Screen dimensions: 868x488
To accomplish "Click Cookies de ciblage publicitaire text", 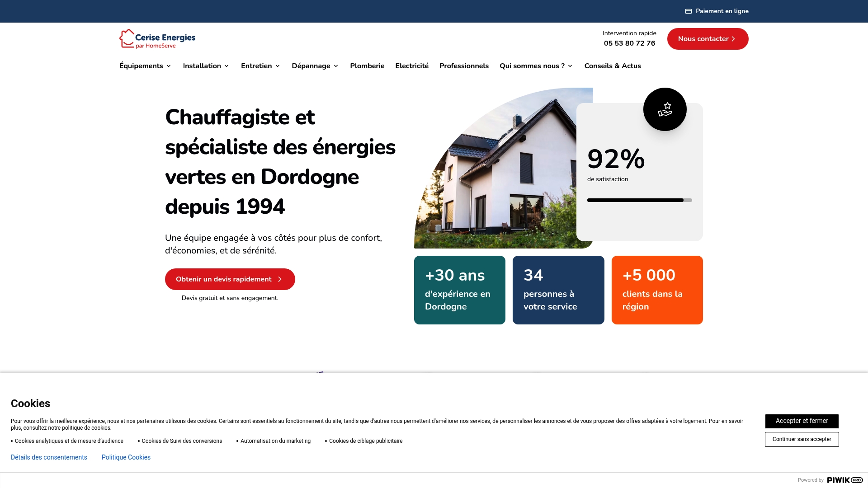I will (366, 441).
